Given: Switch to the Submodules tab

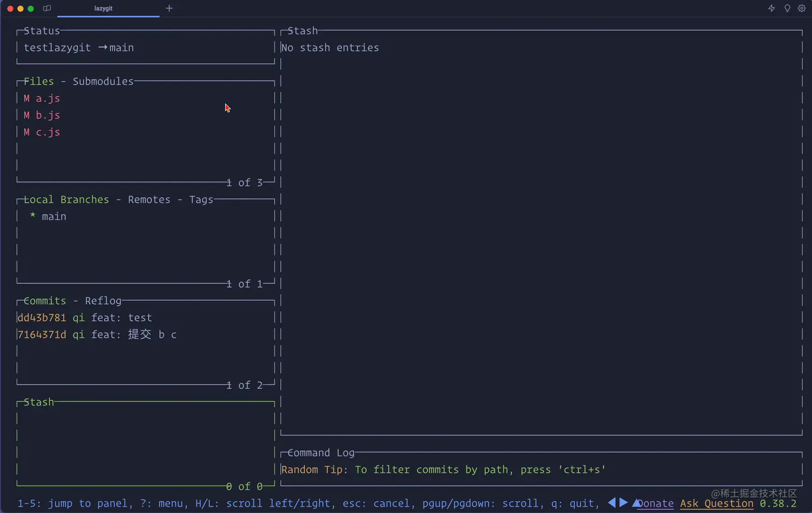Looking at the screenshot, I should [103, 81].
